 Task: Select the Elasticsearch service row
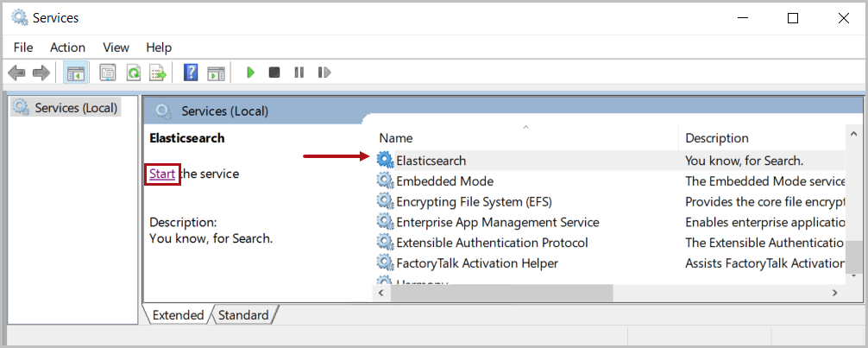(610, 161)
